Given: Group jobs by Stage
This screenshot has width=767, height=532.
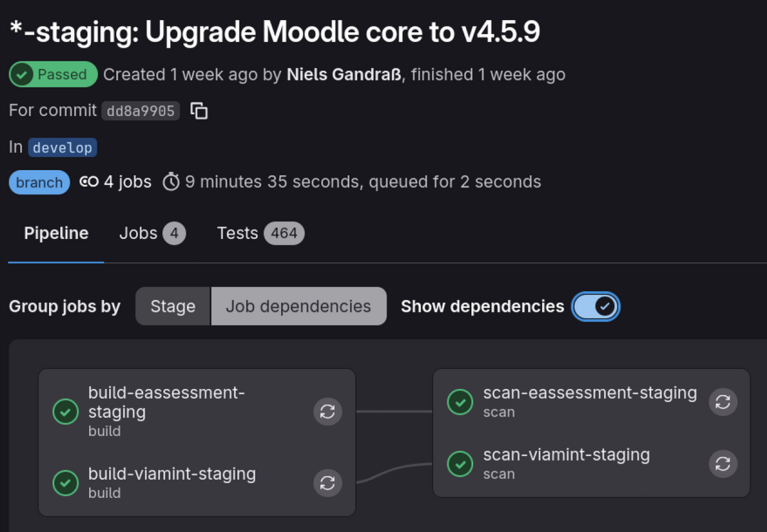Looking at the screenshot, I should [x=173, y=306].
